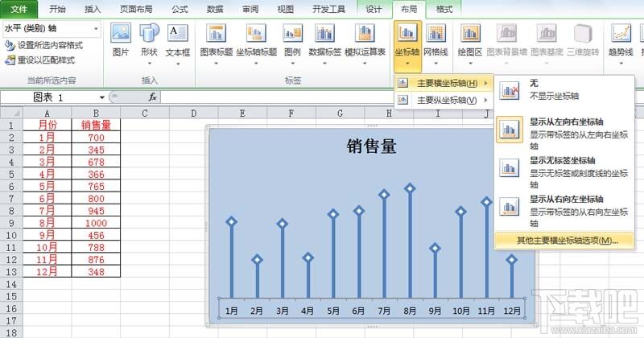Open the 图表标题 (Chart Title) options
Viewport: 644px width, 338px height.
point(216,43)
